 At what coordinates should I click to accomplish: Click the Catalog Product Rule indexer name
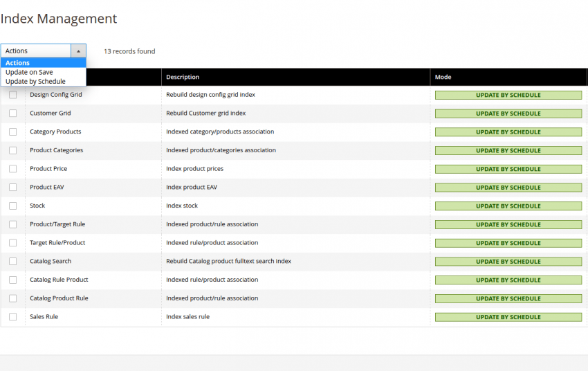(x=59, y=298)
